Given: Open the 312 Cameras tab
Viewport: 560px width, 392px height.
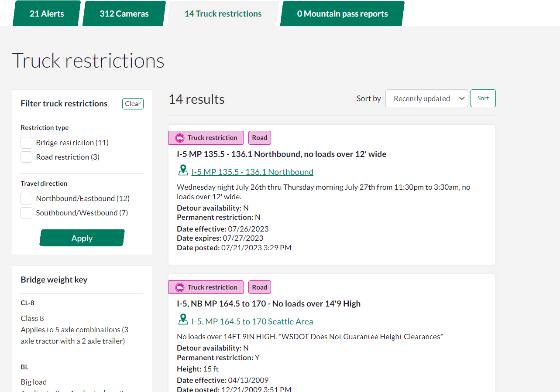Looking at the screenshot, I should (x=124, y=14).
